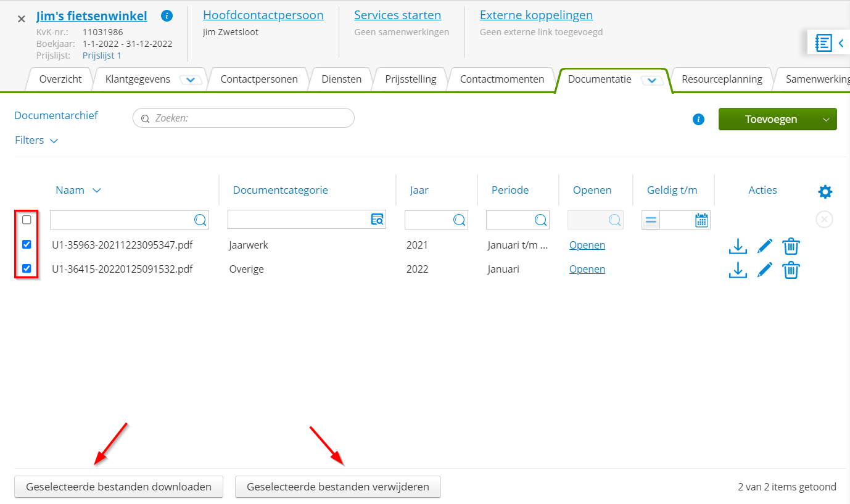Clear filters using the circular X icon
The height and width of the screenshot is (504, 850).
(x=824, y=219)
